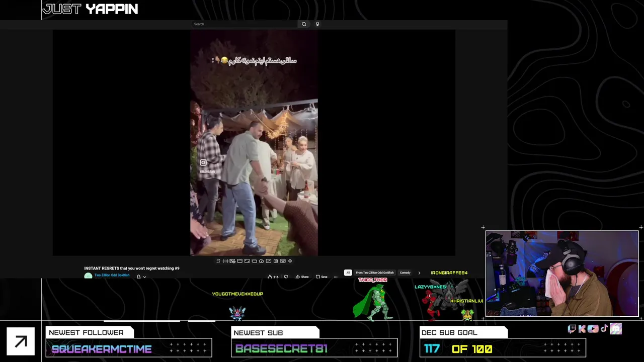This screenshot has width=644, height=362.
Task: Click the volume boost speaker icon
Action: pos(225,261)
